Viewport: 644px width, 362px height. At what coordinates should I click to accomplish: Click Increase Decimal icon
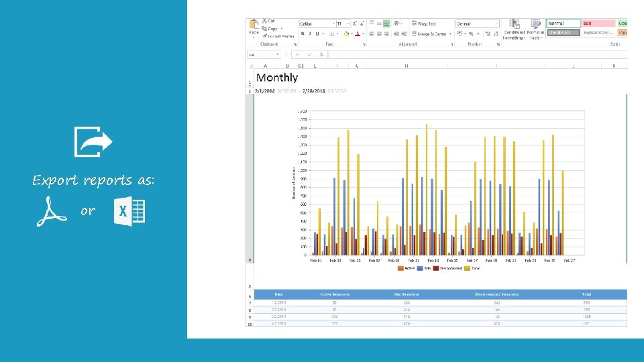pyautogui.click(x=488, y=34)
